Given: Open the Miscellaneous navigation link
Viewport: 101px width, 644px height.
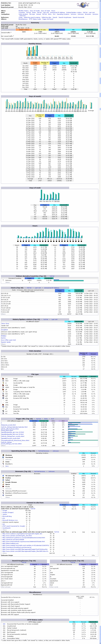Looking at the screenshot, I should click(23, 19).
